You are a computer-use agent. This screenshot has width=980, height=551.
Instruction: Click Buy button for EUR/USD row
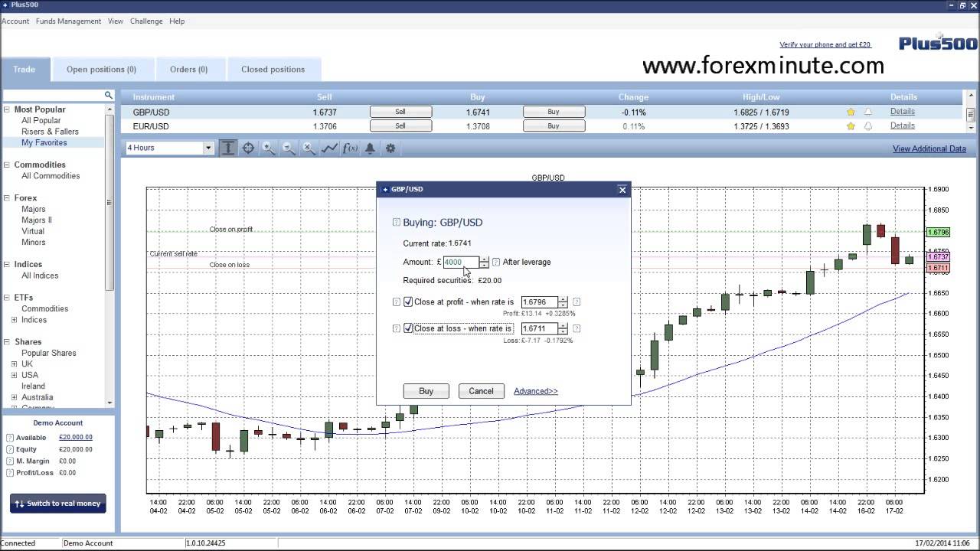point(554,126)
